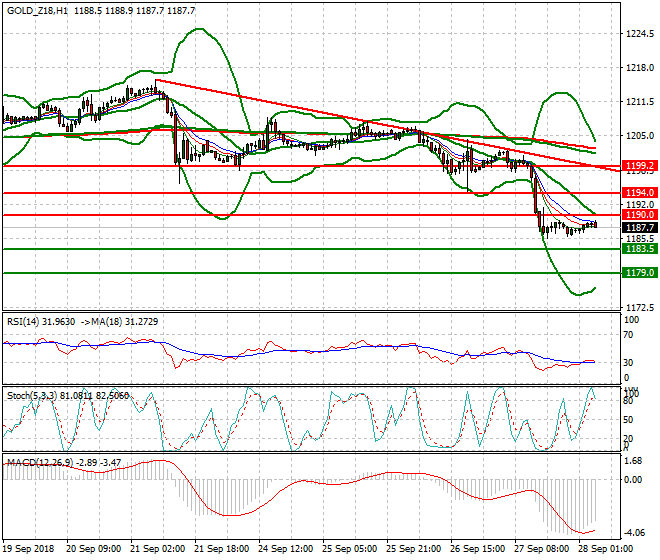Select the red 1194.0 resistance price label
The width and height of the screenshot is (660, 560).
tap(638, 191)
